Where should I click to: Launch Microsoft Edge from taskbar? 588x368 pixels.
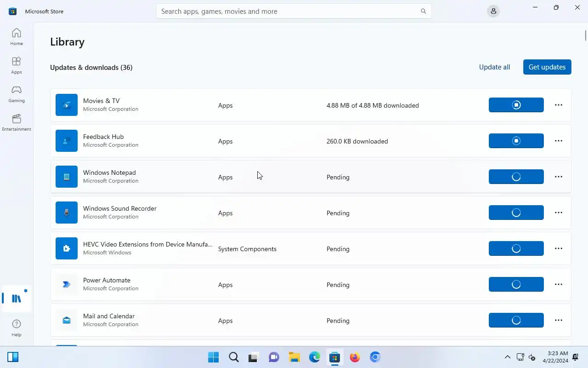click(x=315, y=357)
